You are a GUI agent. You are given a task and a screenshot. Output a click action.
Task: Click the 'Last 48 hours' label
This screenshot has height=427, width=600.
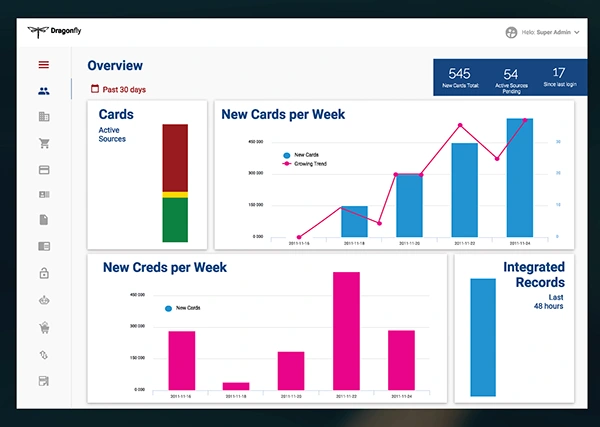[x=549, y=302]
